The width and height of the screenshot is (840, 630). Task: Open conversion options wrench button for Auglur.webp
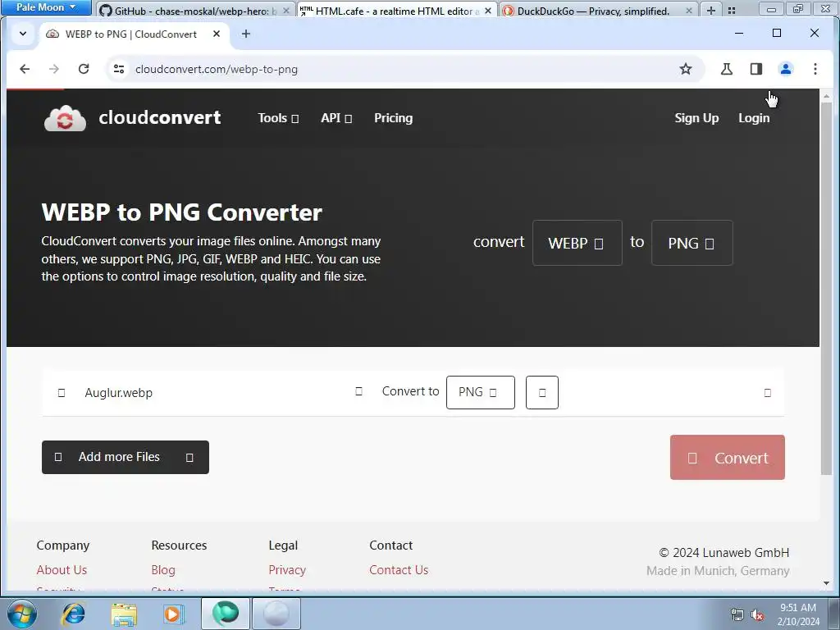tap(542, 393)
